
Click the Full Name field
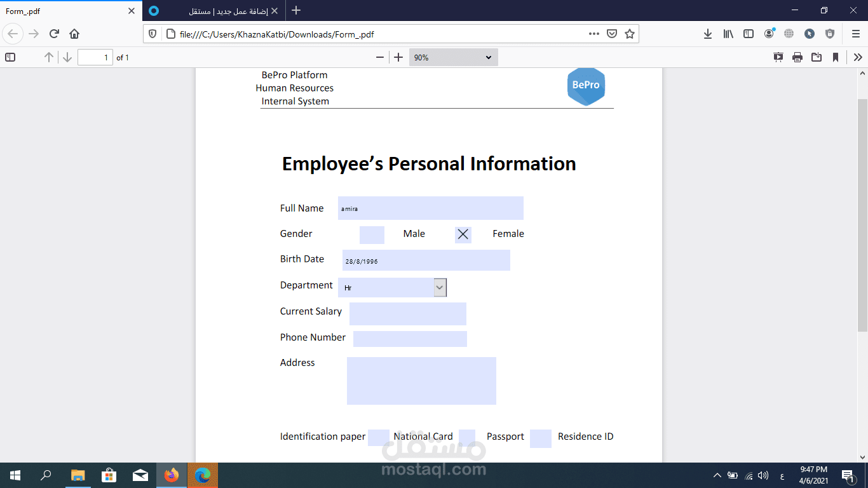click(431, 208)
